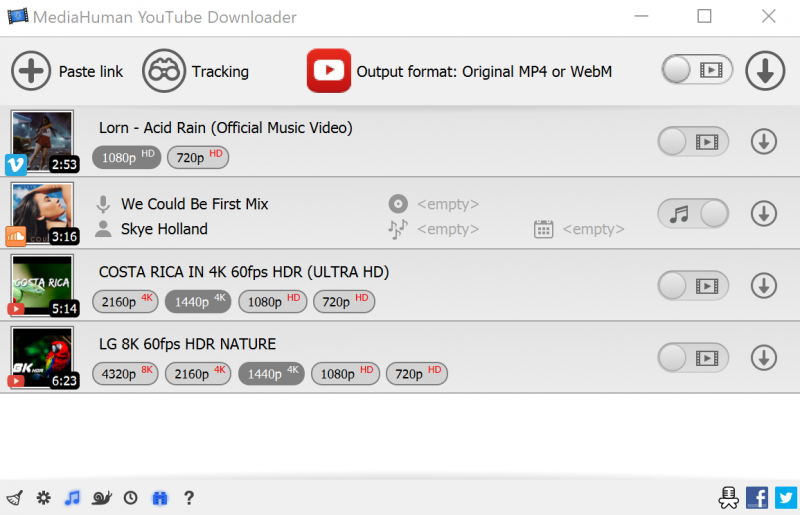Image resolution: width=800 pixels, height=515 pixels.
Task: Toggle audio mode for We Could Be First Mix
Action: (x=693, y=214)
